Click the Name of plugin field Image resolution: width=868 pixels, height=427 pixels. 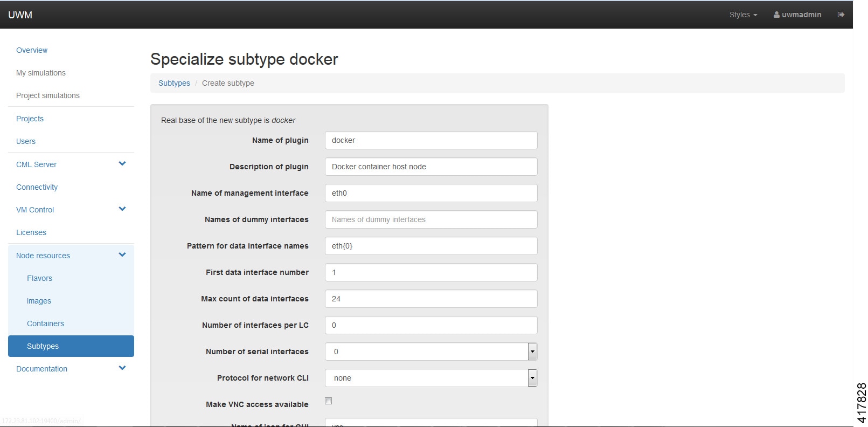click(431, 140)
